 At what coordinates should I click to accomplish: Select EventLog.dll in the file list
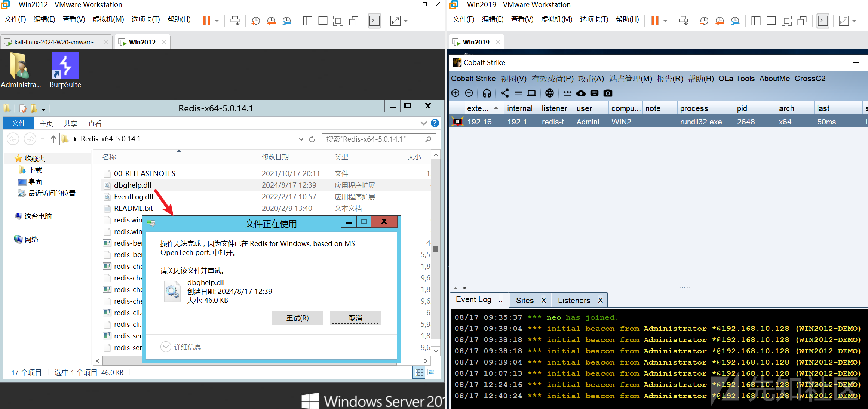coord(134,197)
